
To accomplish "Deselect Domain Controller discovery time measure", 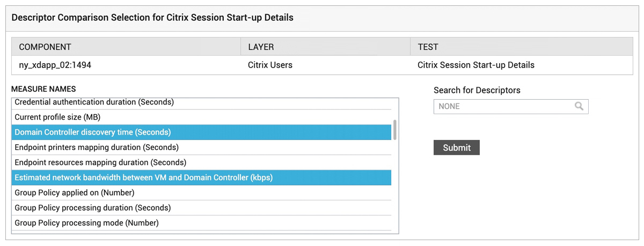I will tap(201, 132).
